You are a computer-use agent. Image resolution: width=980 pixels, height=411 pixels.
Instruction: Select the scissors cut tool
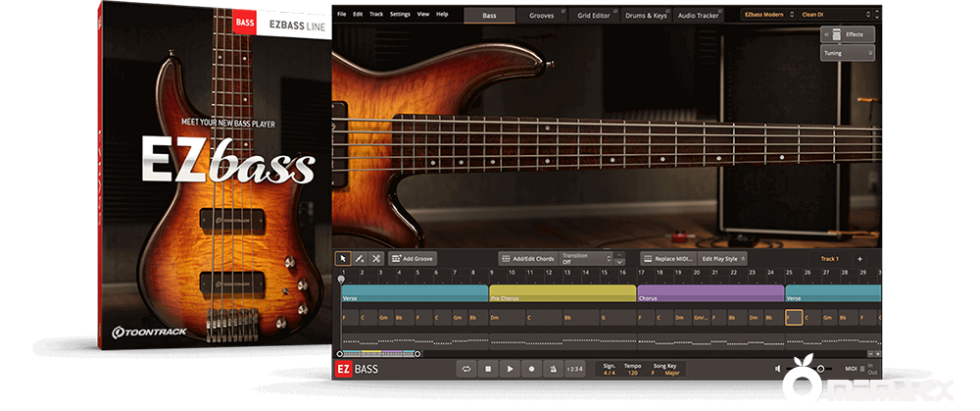click(x=376, y=259)
